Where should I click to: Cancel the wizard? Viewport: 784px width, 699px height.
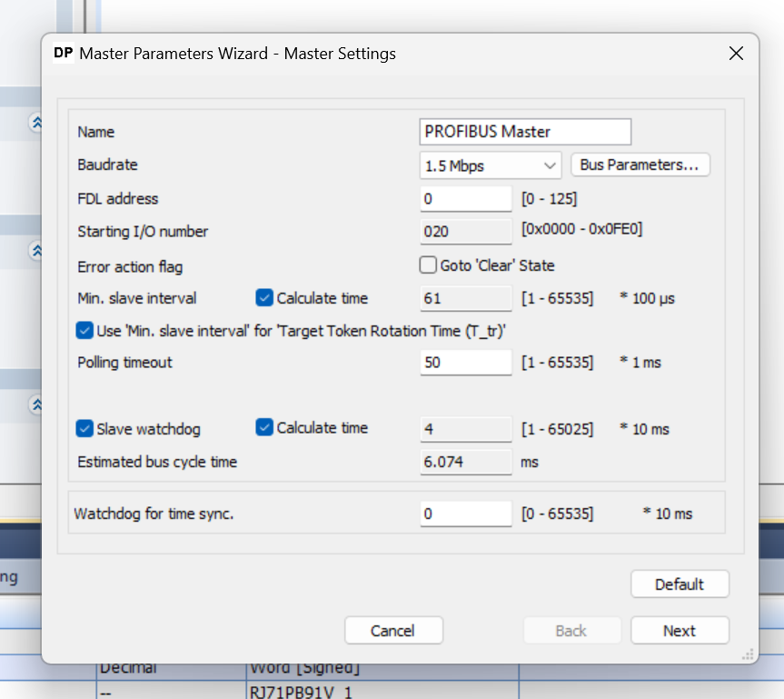coord(393,631)
